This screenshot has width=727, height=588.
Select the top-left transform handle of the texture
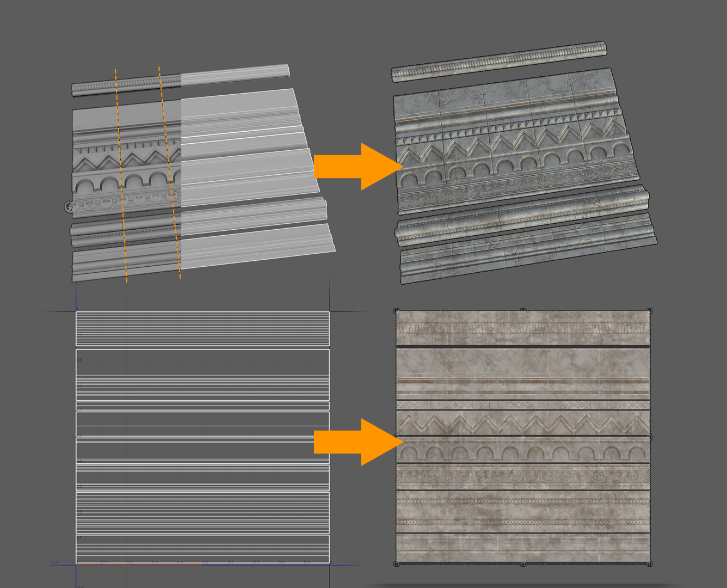click(x=397, y=311)
